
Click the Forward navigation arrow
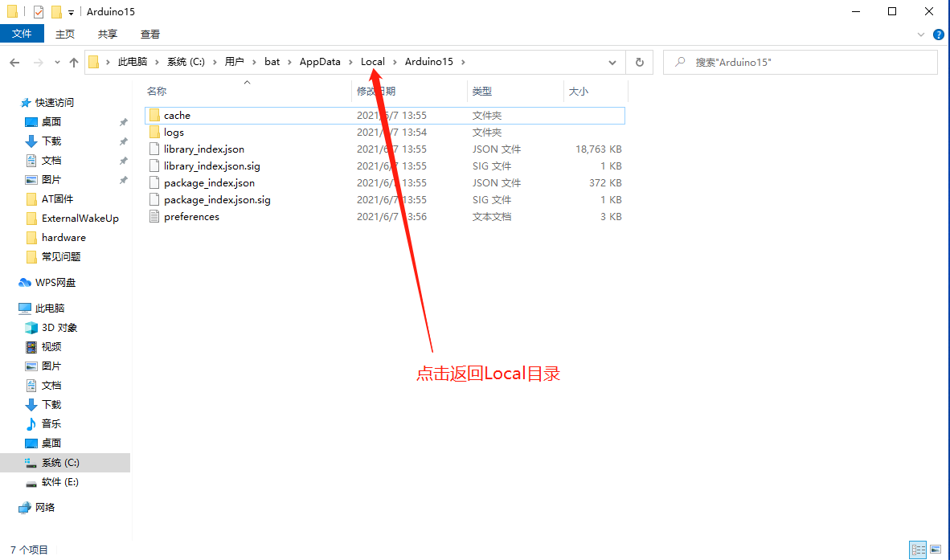38,63
